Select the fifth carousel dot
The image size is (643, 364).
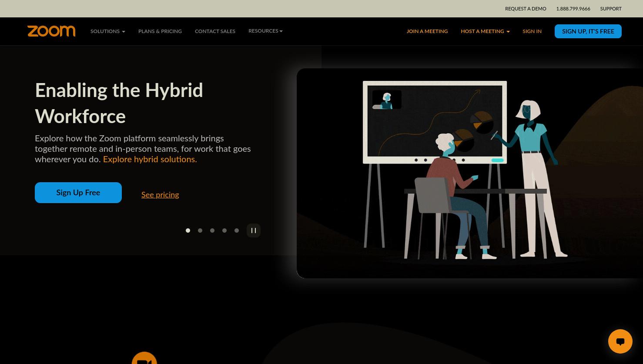pyautogui.click(x=237, y=230)
